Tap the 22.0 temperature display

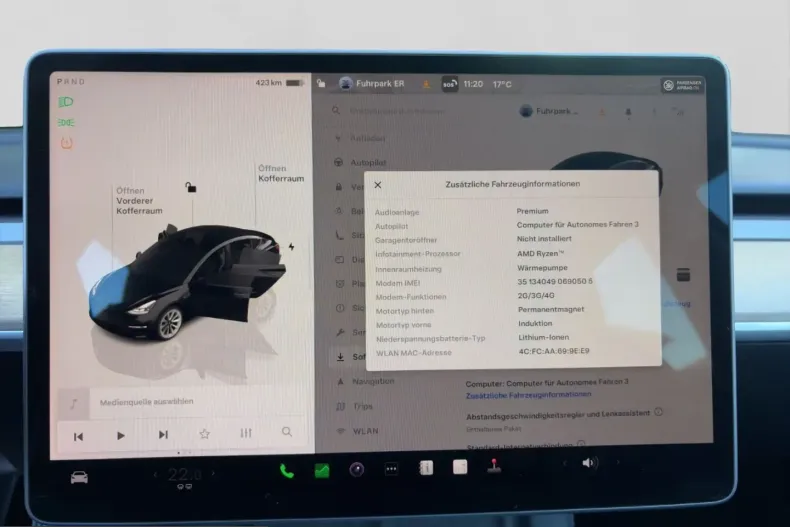click(184, 474)
